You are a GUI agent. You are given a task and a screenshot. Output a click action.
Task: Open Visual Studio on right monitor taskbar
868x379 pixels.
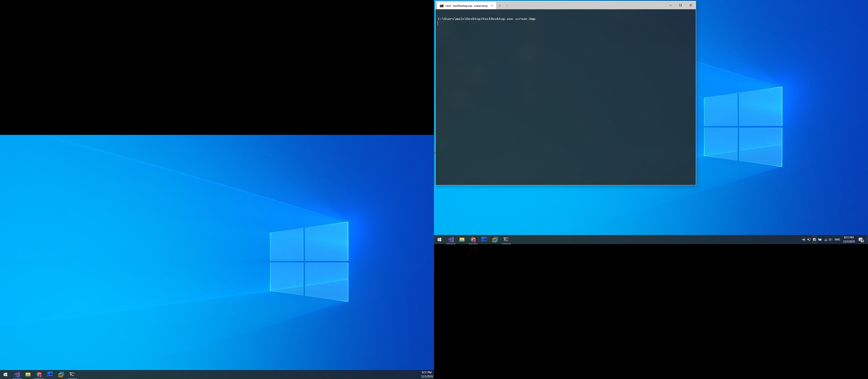click(451, 240)
